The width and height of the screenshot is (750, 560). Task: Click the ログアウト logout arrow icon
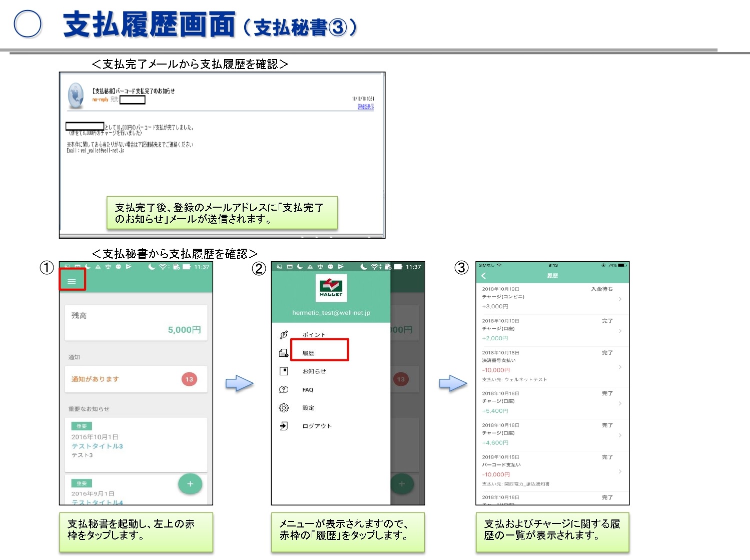pyautogui.click(x=284, y=426)
